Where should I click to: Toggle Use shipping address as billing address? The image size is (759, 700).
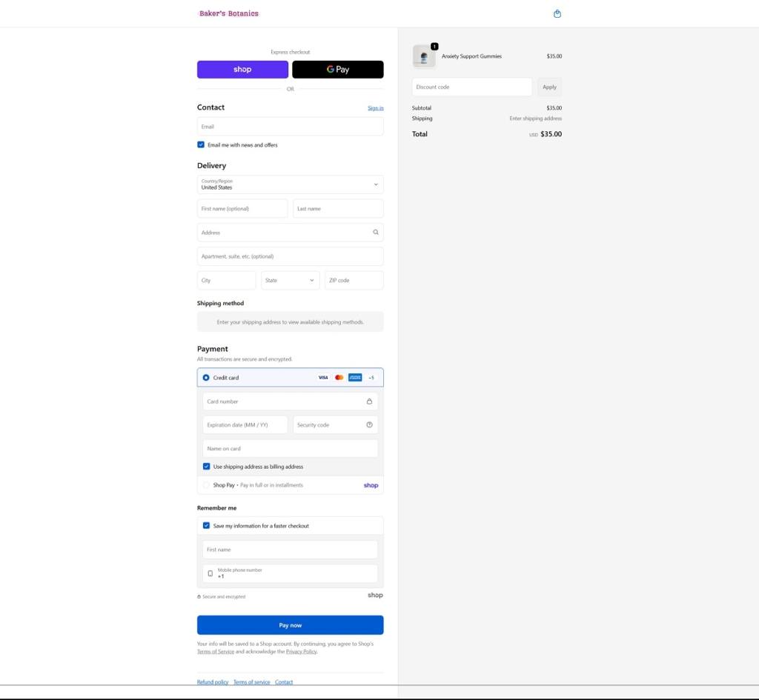207,467
